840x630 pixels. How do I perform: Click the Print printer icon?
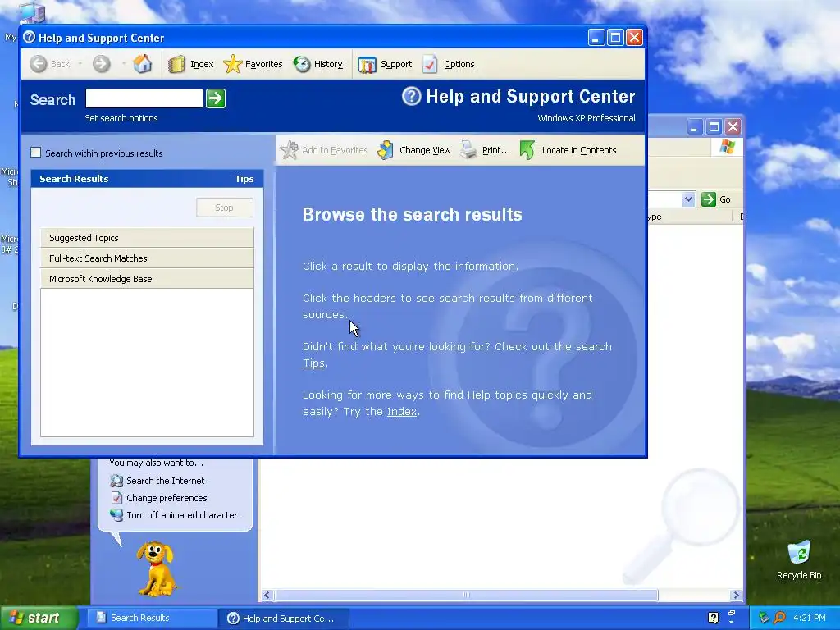coord(468,150)
